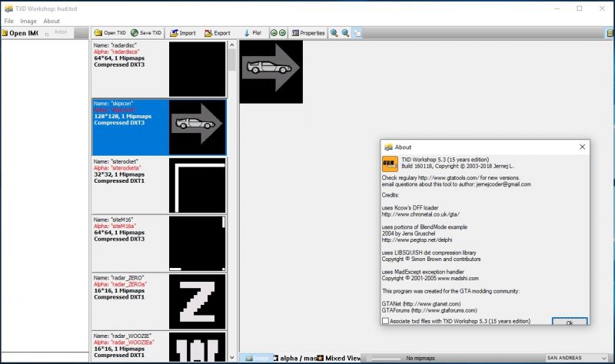615x364 pixels.
Task: Click the Save TXD toolbar button
Action: coord(146,33)
